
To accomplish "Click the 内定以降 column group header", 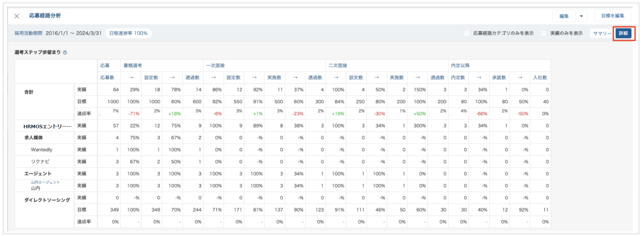I will [460, 66].
